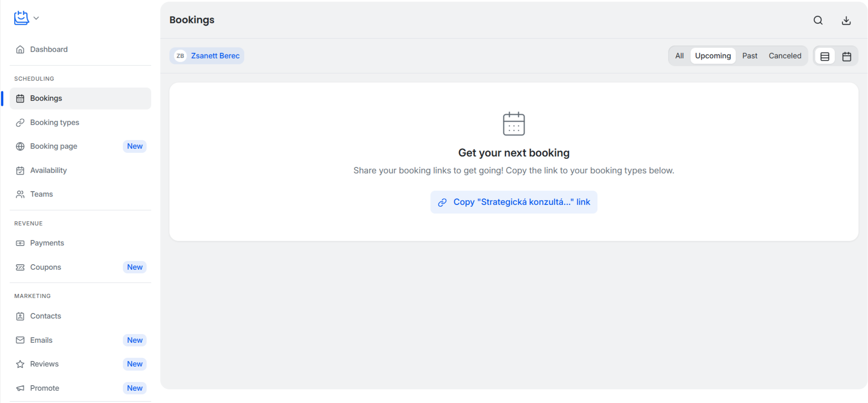
Task: Switch to list view layout
Action: point(825,56)
